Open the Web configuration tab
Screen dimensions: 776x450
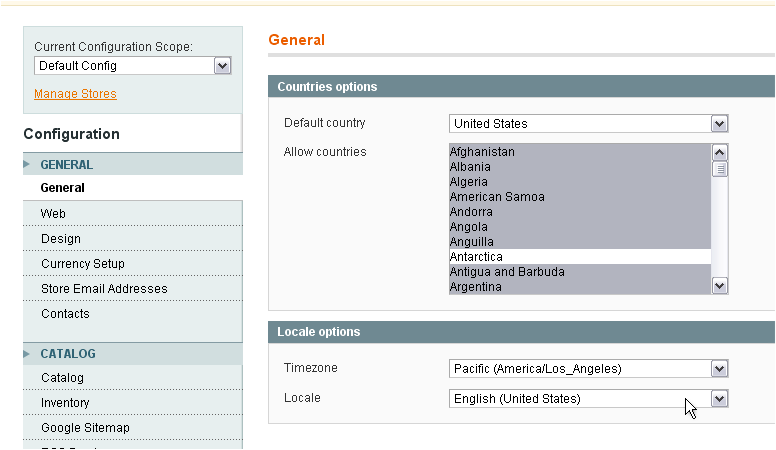pos(53,214)
